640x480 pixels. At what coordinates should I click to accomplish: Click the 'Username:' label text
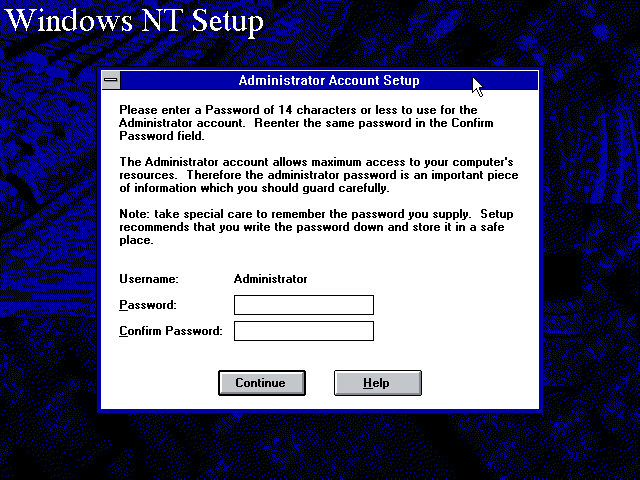click(x=149, y=279)
